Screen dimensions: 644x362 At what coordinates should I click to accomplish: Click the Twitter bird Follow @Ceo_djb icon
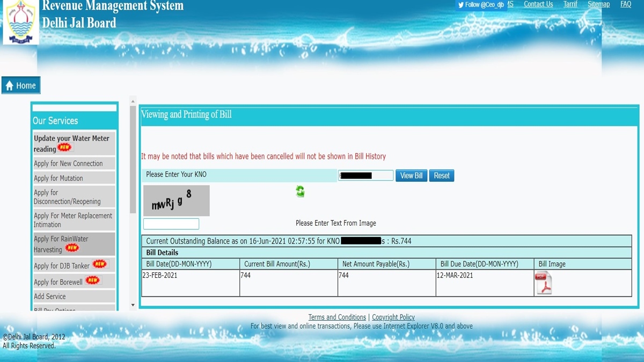coord(461,5)
